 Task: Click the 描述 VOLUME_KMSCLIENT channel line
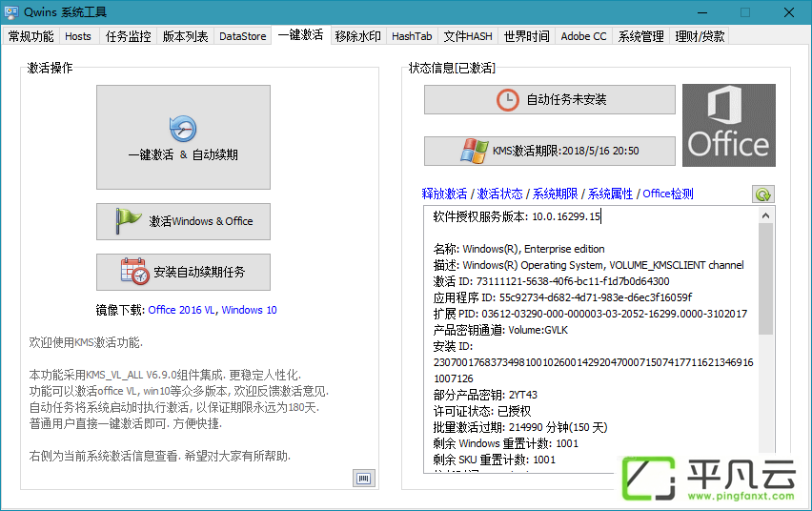[588, 265]
